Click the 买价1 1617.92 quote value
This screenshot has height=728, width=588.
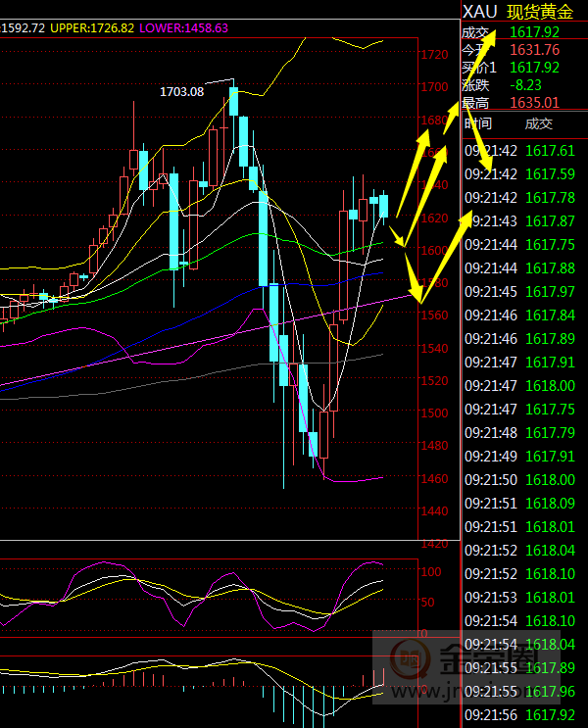[534, 68]
